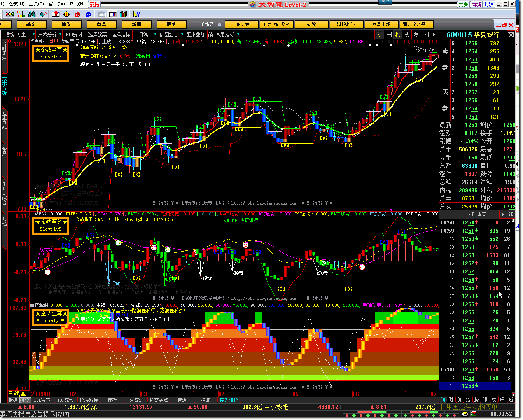Toggle 讯 tab in bottom right row
Viewport: 523px width, 420px height.
(x=485, y=400)
